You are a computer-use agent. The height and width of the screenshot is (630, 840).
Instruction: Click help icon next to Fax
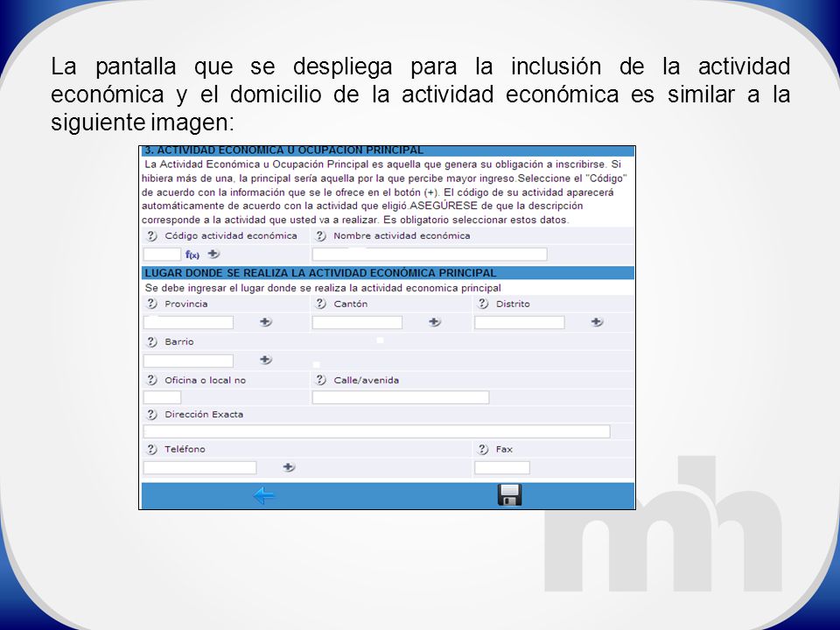(x=483, y=449)
